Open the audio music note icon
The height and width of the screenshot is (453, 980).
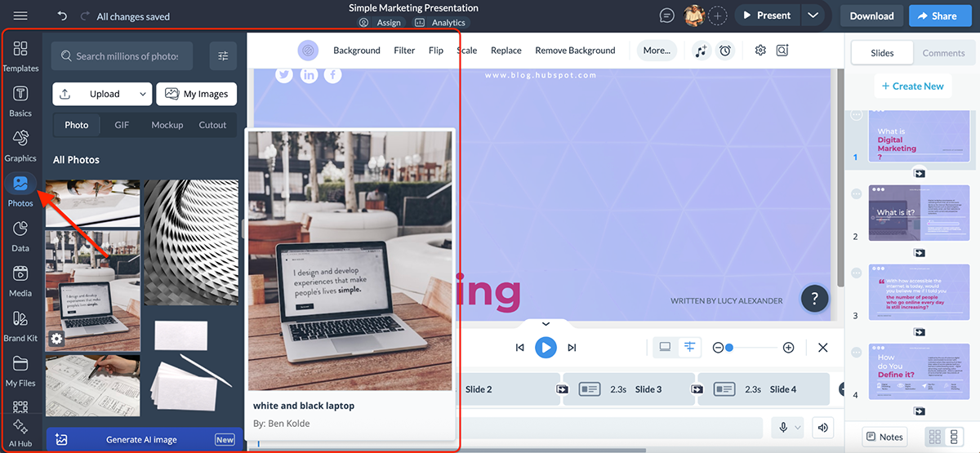pos(701,51)
